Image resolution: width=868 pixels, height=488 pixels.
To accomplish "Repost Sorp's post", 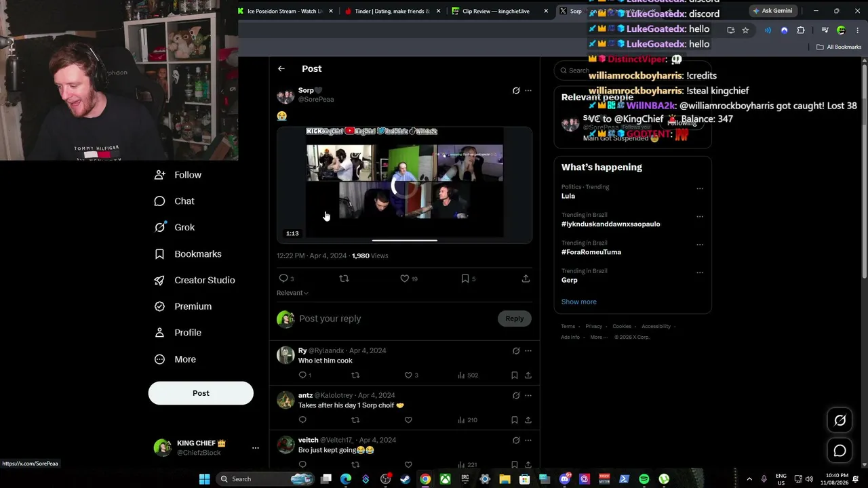I will point(344,279).
